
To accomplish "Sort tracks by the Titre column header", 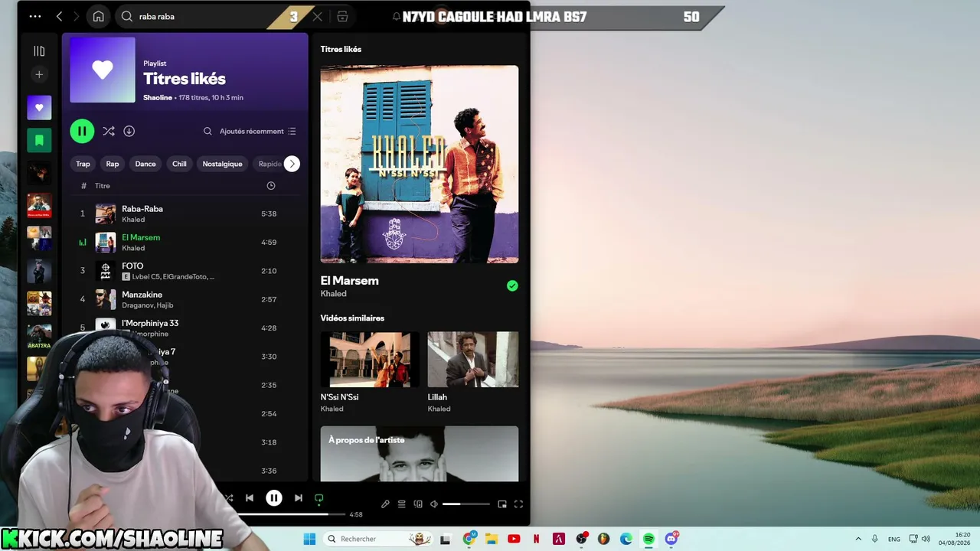I will 103,186.
